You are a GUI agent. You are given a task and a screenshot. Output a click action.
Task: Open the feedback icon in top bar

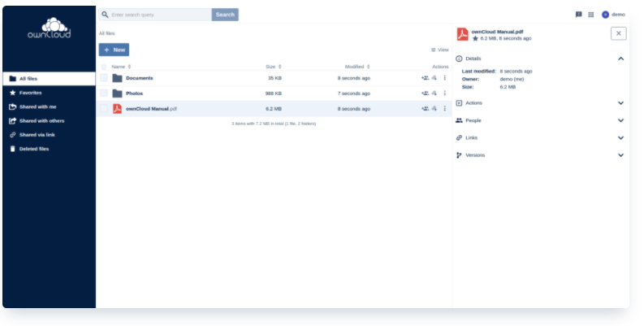(579, 15)
